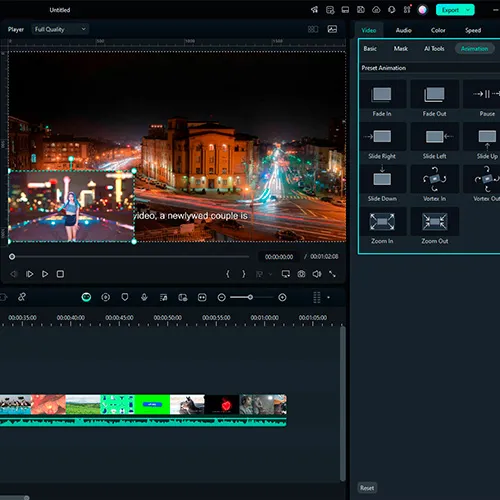500x500 pixels.
Task: Click the timeline zoom slider handle
Action: point(250,297)
